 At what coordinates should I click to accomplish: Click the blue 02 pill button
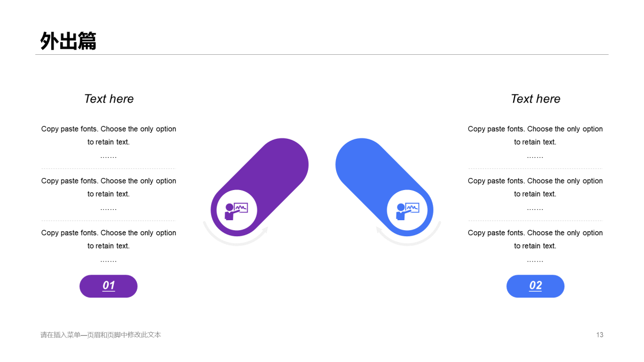(535, 286)
